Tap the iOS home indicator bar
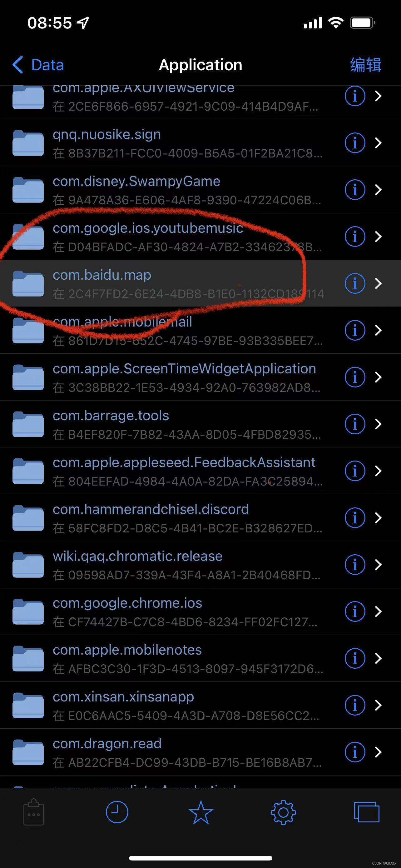 click(201, 858)
